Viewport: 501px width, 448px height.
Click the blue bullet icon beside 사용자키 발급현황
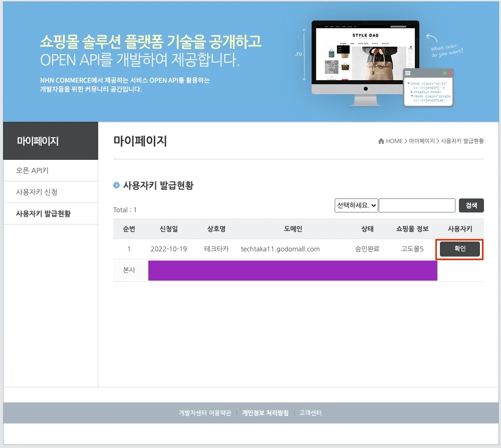coord(116,185)
